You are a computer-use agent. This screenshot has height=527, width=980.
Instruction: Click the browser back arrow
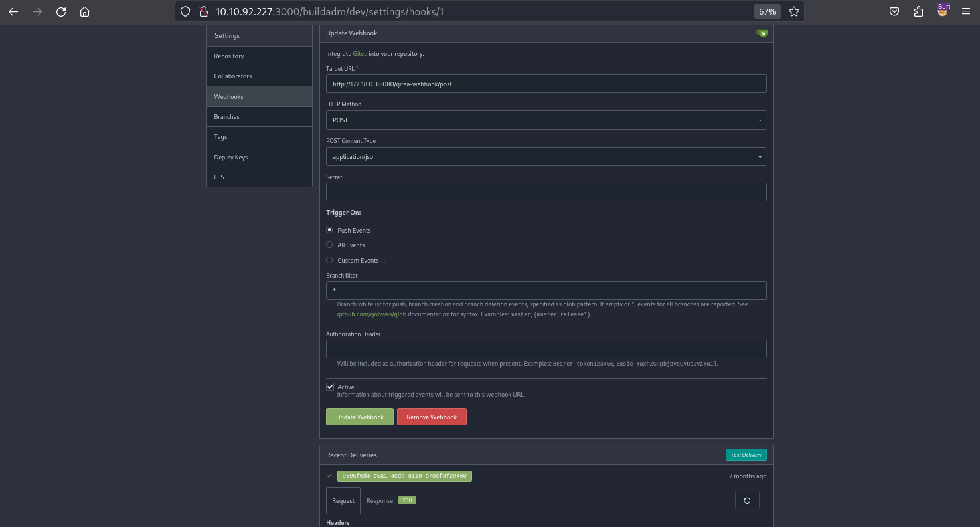point(13,11)
